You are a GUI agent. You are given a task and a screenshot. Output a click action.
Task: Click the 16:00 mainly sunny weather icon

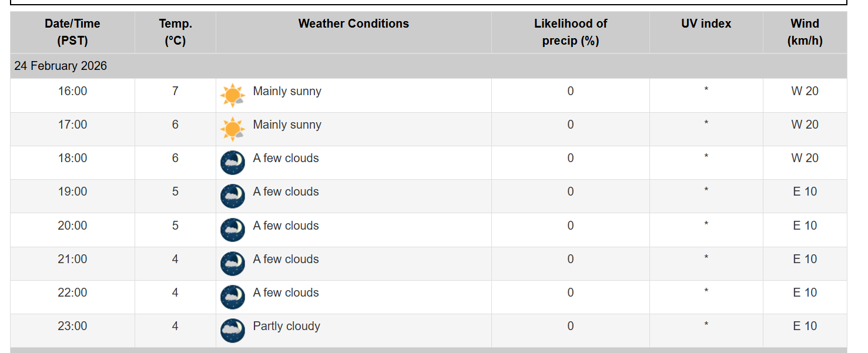232,95
